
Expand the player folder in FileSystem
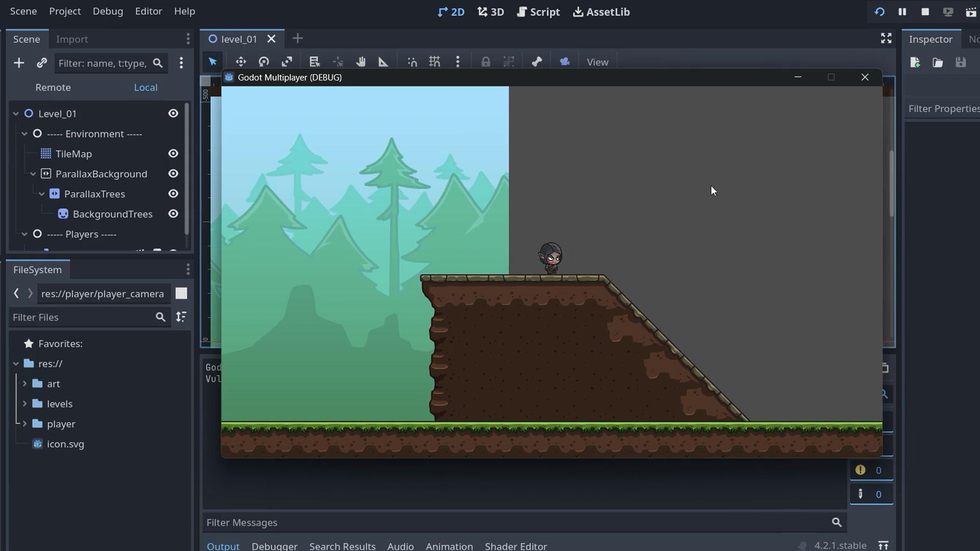pyautogui.click(x=24, y=423)
